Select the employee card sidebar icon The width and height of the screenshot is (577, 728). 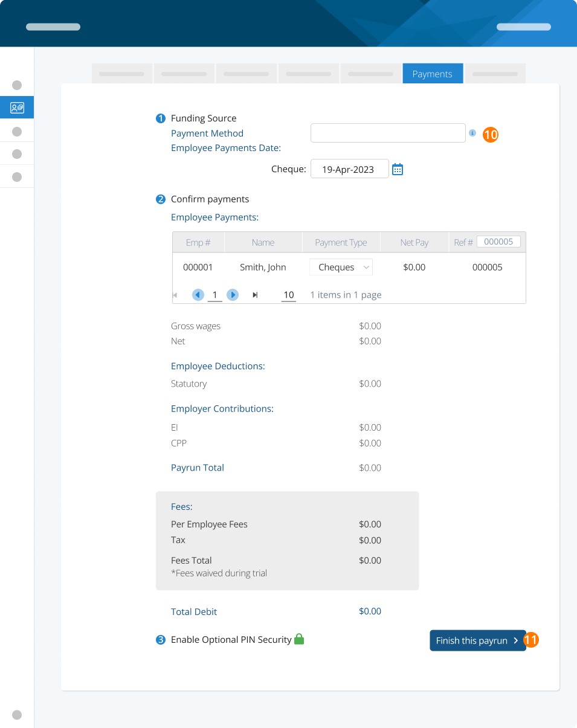pos(17,108)
